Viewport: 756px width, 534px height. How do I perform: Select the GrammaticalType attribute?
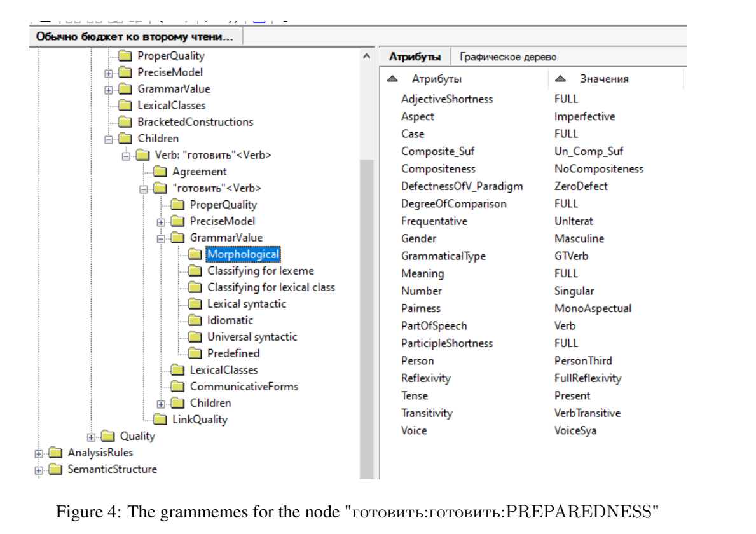tap(443, 256)
